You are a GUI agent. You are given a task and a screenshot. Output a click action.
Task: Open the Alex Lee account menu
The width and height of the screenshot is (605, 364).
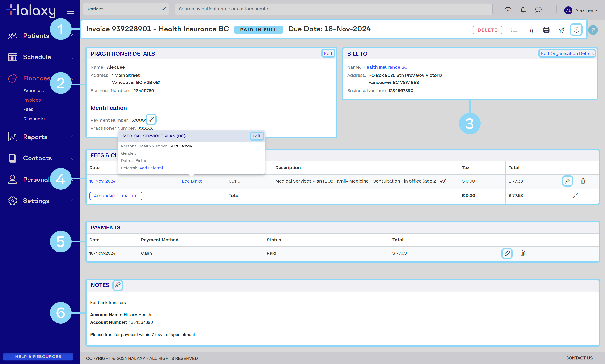coord(581,10)
